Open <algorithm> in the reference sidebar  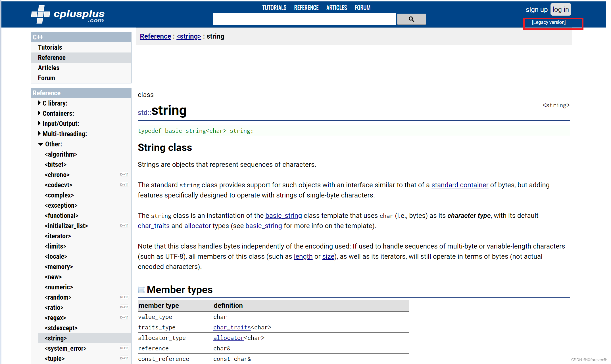[x=61, y=154]
